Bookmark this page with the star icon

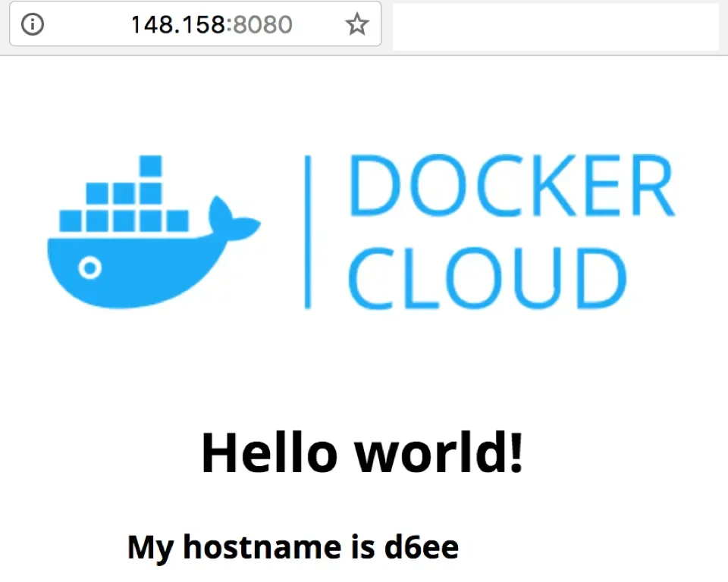356,25
